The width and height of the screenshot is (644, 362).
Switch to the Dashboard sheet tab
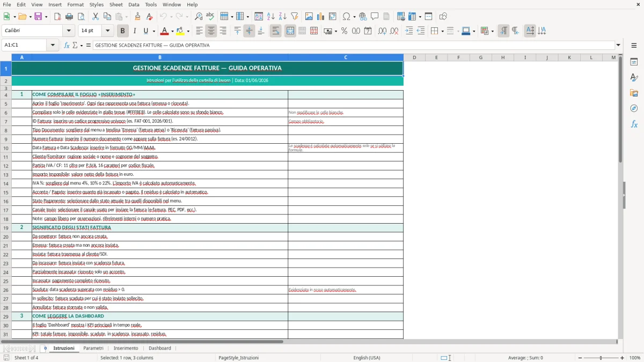(x=160, y=348)
